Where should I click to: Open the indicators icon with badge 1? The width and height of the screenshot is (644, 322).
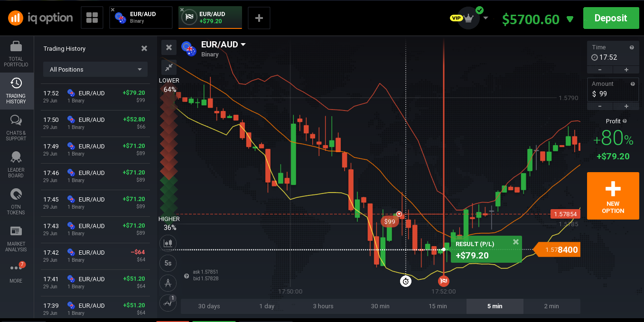[x=168, y=303]
